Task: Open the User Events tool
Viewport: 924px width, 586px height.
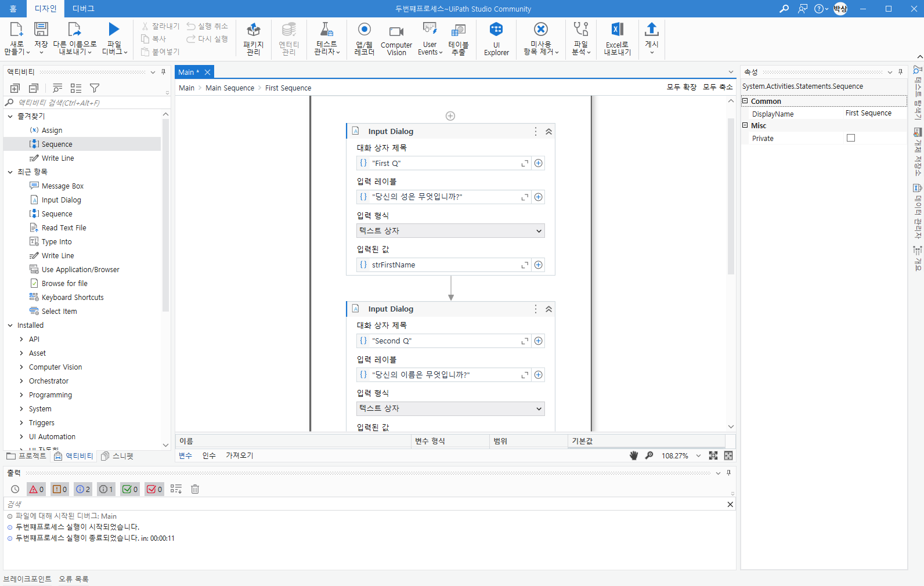Action: 430,38
